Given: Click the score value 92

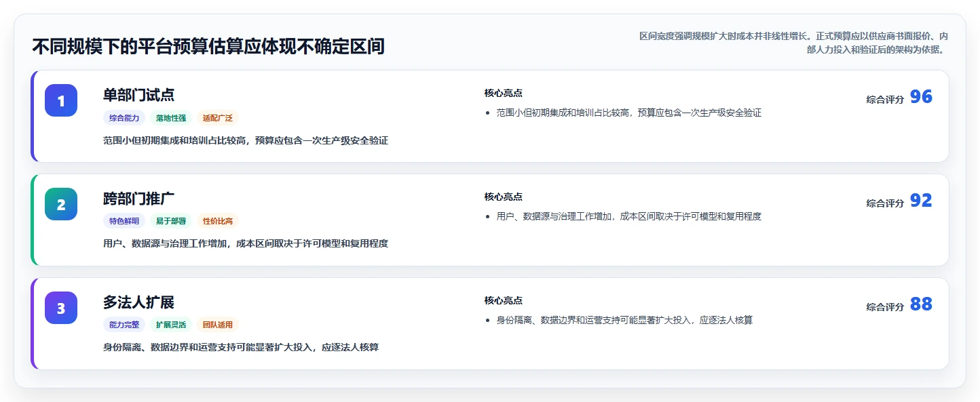Looking at the screenshot, I should click(x=921, y=201).
